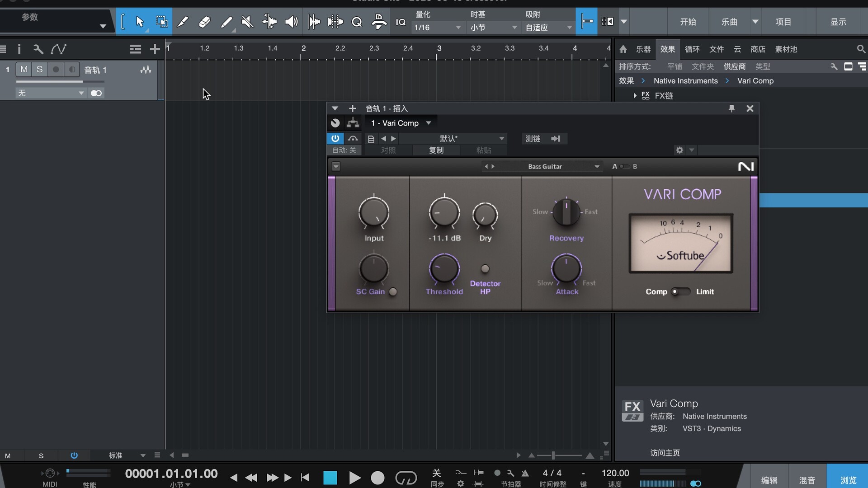Click the 访问主页 link
This screenshot has width=868, height=488.
pyautogui.click(x=665, y=453)
